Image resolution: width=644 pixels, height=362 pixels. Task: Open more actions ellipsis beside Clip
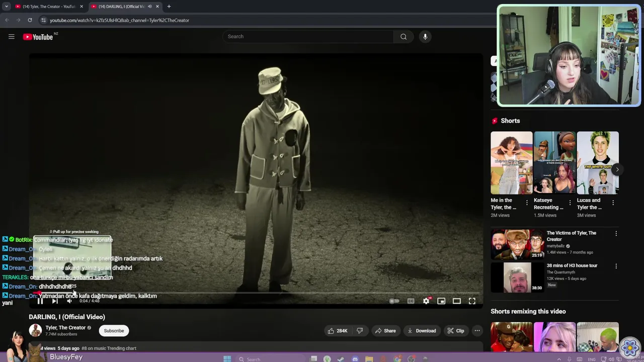pos(477,331)
